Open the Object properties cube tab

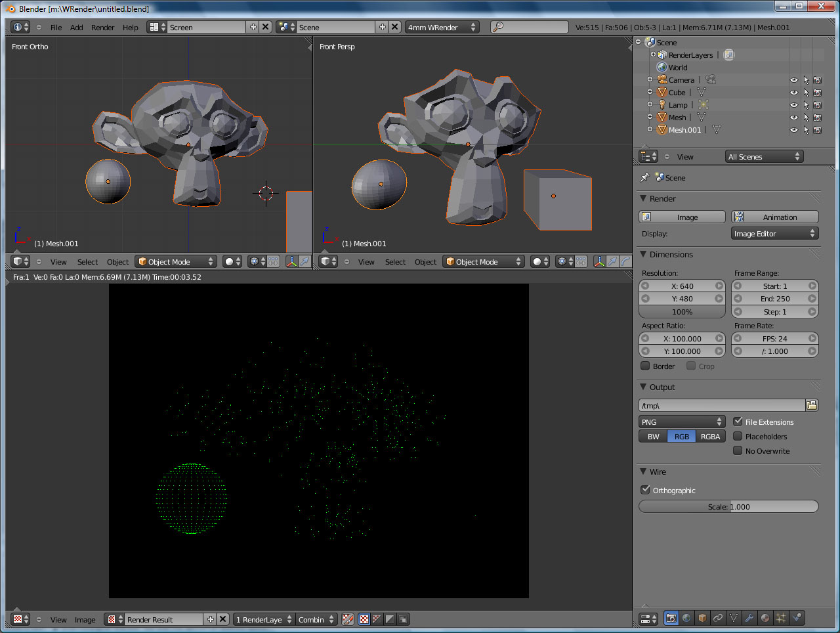(x=702, y=618)
